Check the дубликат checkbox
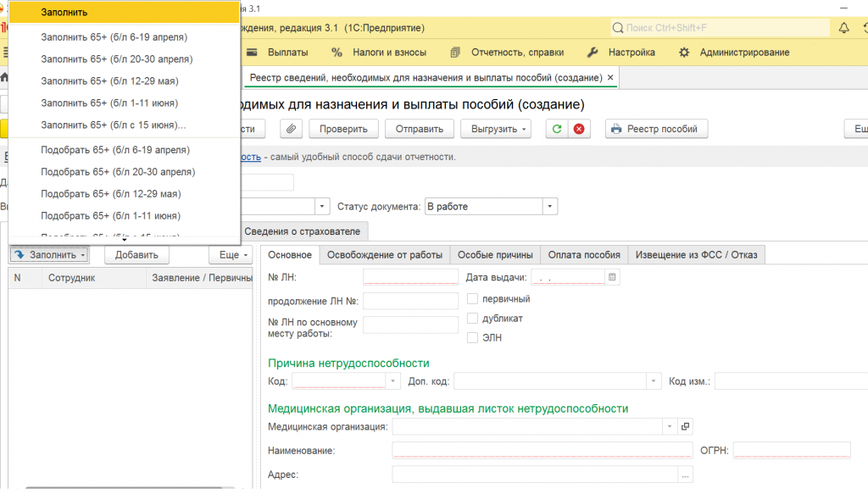Screen dimensions: 868x494 pos(473,319)
